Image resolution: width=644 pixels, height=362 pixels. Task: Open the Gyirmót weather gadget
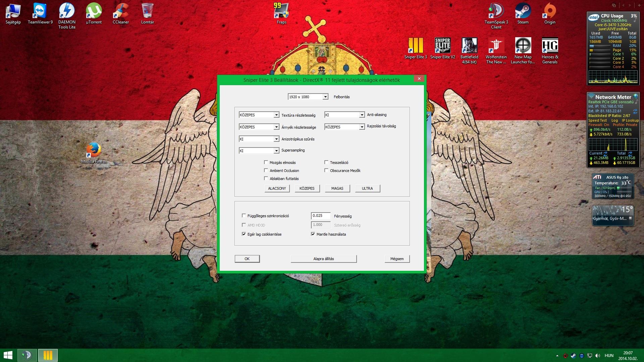click(x=613, y=215)
